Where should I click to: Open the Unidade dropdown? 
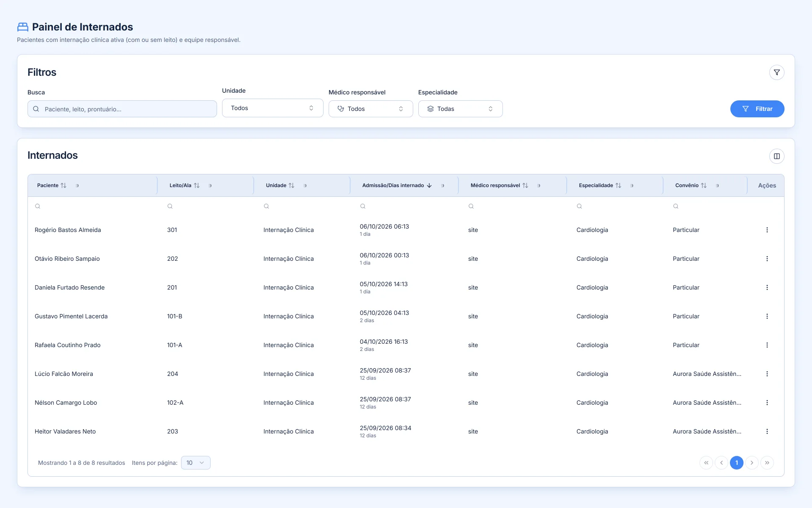coord(272,108)
